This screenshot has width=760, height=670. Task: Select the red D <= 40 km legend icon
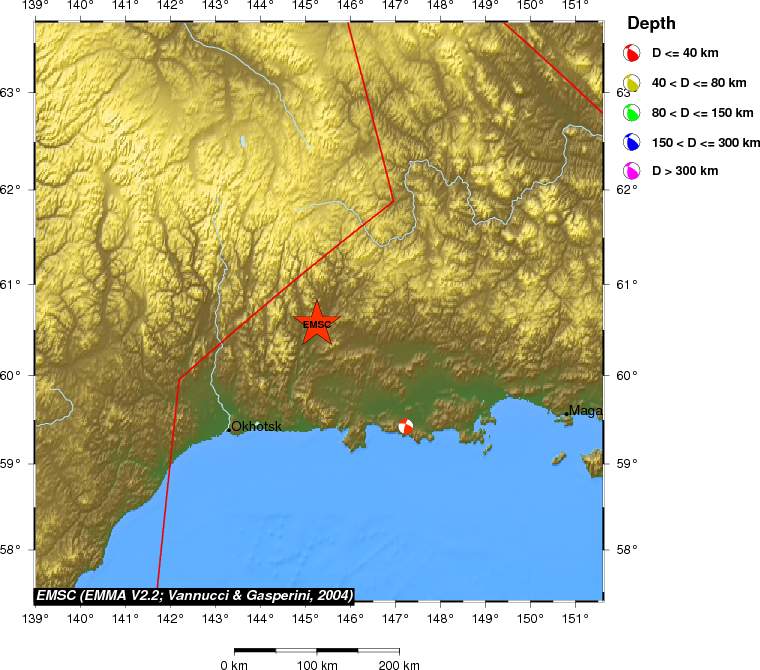point(632,53)
